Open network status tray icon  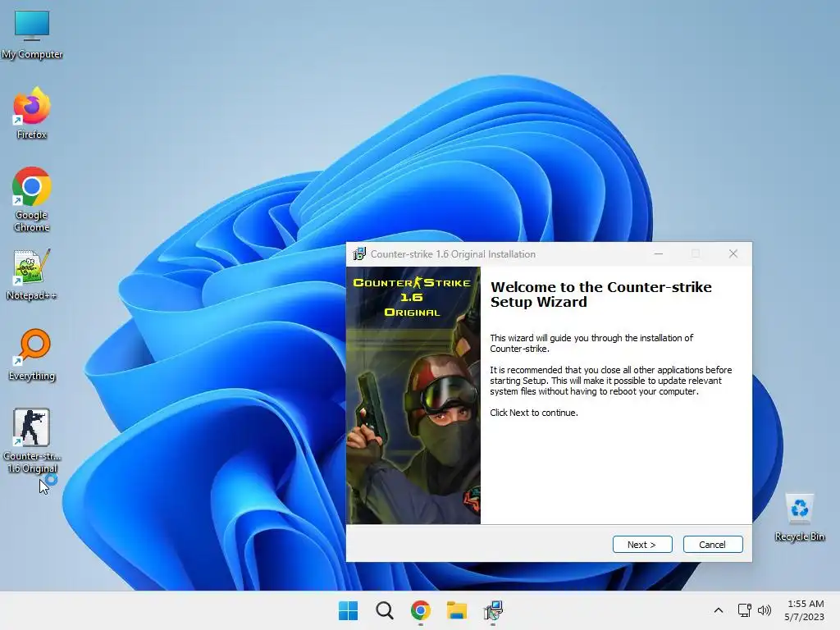[x=744, y=610]
